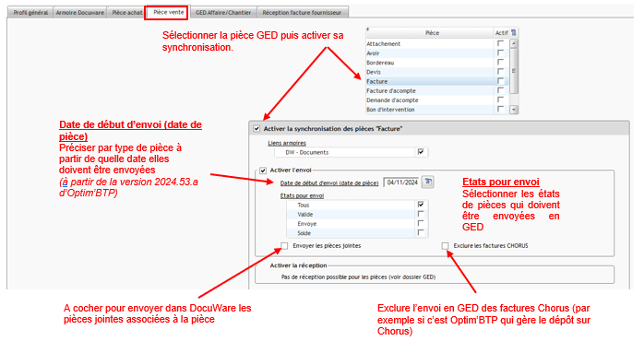Switch to Armoire Docuware tab

(x=79, y=13)
